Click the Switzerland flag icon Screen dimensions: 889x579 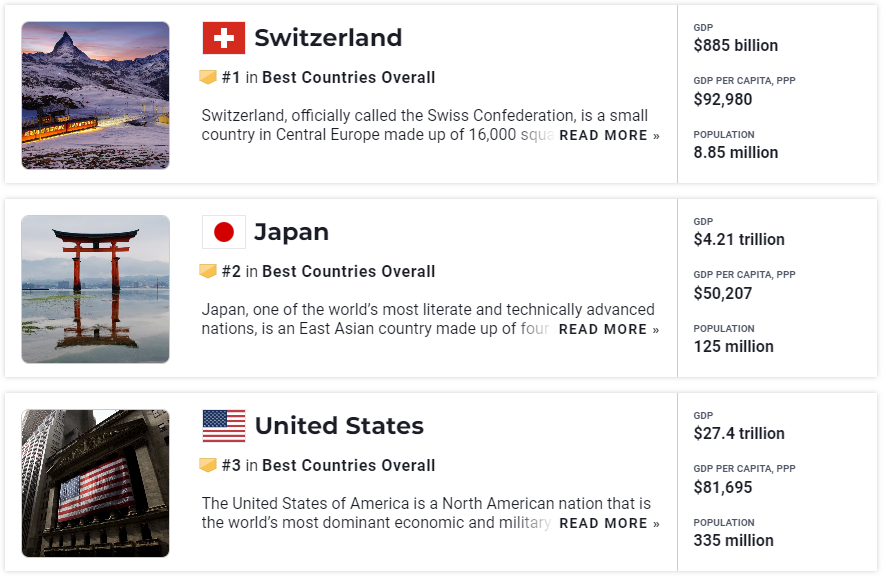pos(223,38)
